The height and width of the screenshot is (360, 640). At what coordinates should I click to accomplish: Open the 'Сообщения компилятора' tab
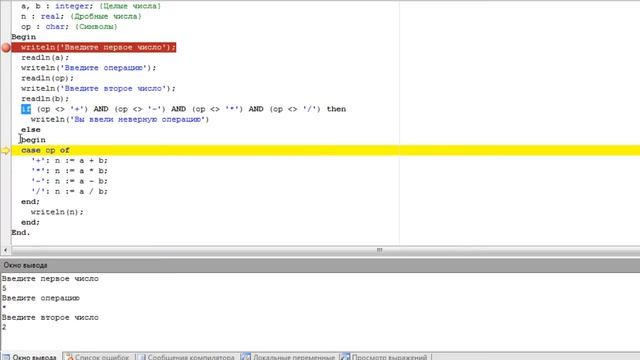187,357
